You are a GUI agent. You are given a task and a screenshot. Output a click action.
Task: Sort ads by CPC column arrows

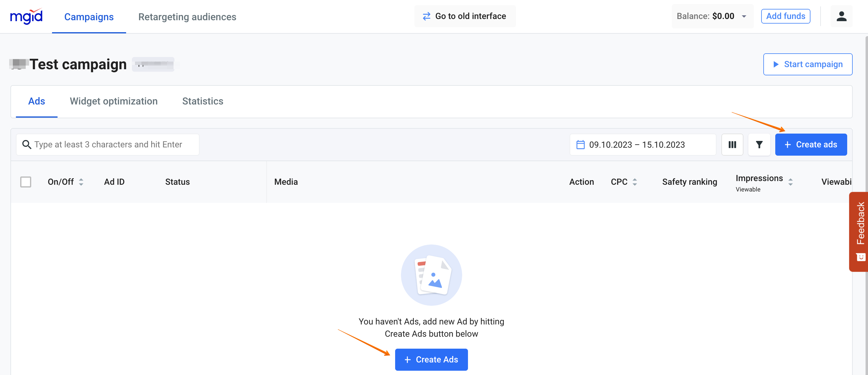(x=634, y=182)
